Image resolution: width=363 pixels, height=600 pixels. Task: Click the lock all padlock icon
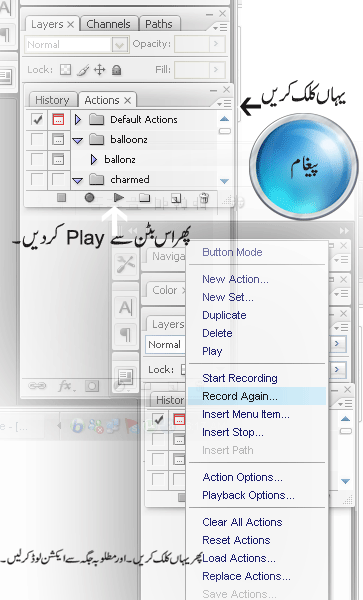pos(117,70)
